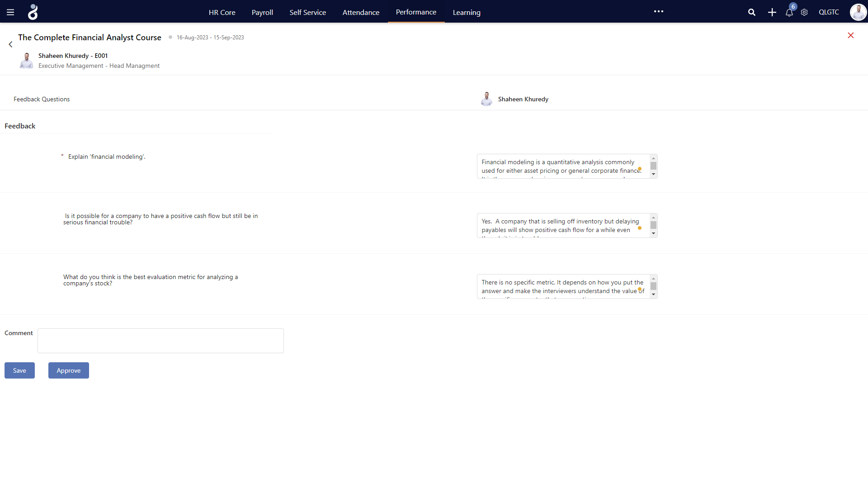
Task: Open the hamburger navigation menu
Action: coord(10,12)
